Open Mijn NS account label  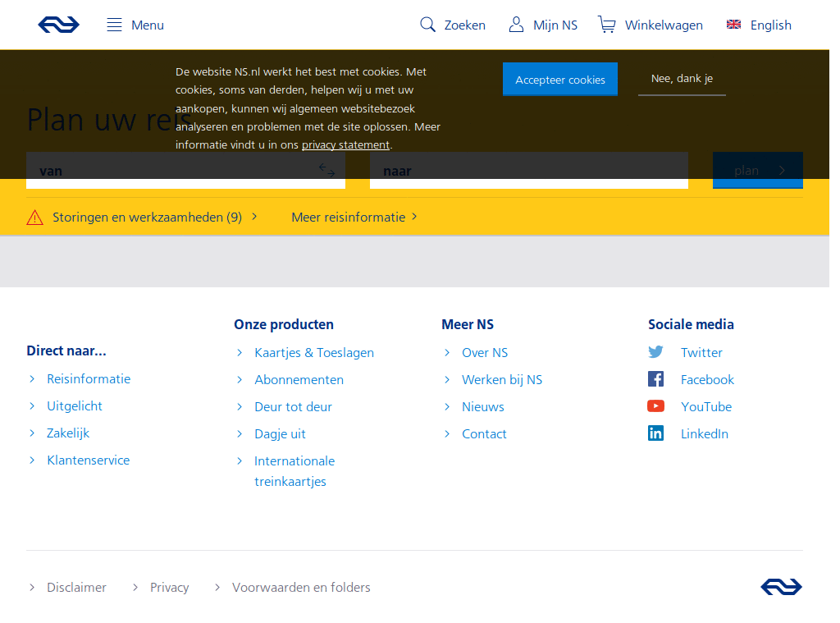pos(555,25)
